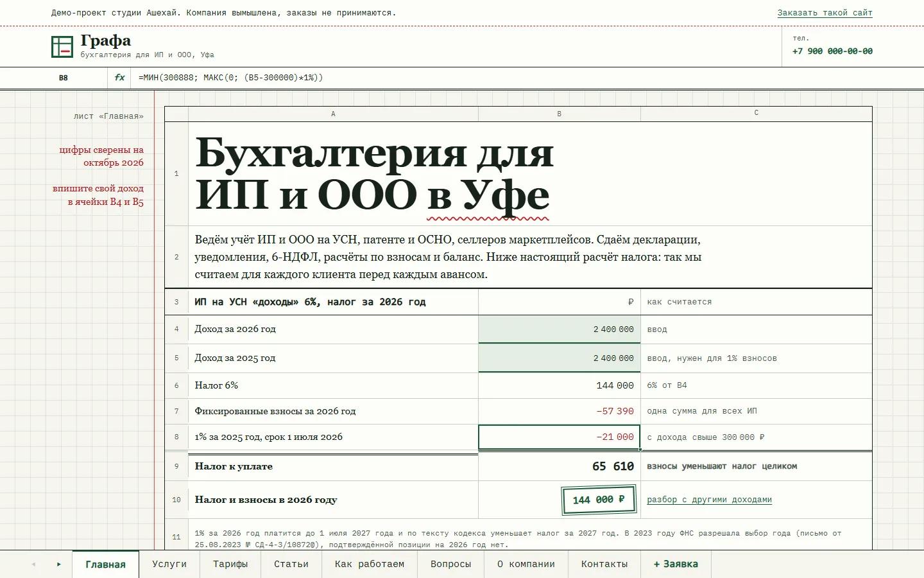Image resolution: width=924 pixels, height=578 pixels.
Task: Click the одна сумма для всех ИП note
Action: coord(702,411)
